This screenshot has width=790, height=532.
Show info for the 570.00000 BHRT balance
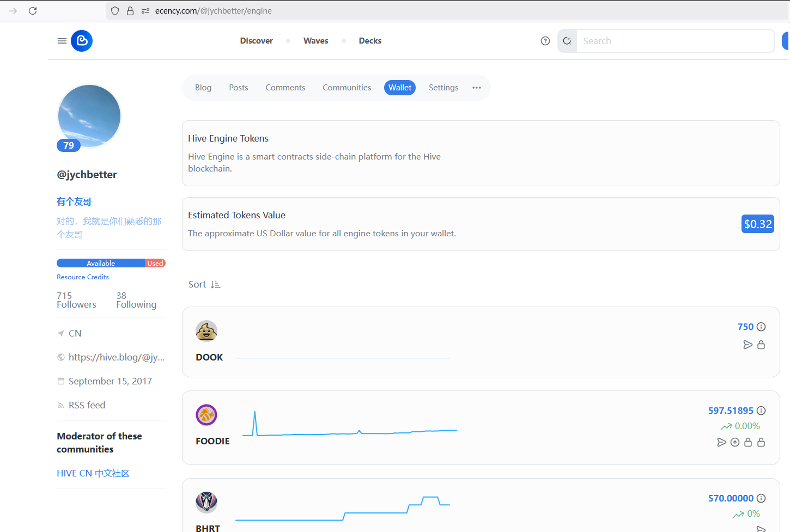tap(761, 498)
